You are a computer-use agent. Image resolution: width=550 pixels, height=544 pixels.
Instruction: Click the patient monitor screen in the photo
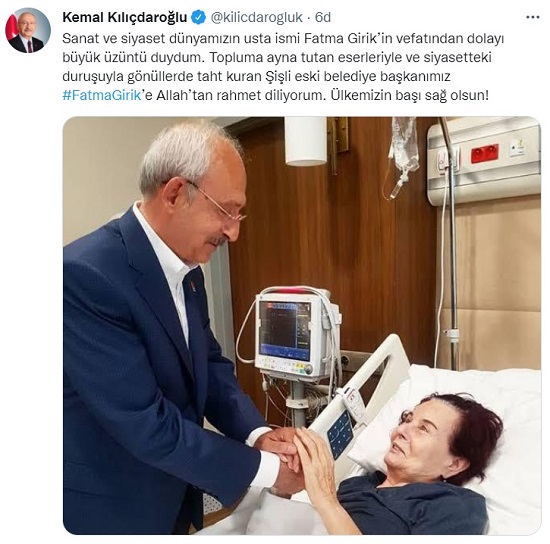coord(285,331)
